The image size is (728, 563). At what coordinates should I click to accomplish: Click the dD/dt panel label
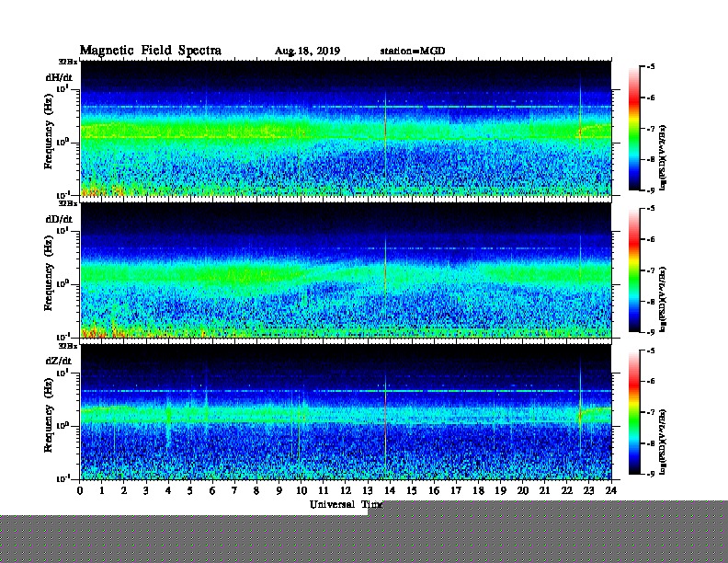59,219
